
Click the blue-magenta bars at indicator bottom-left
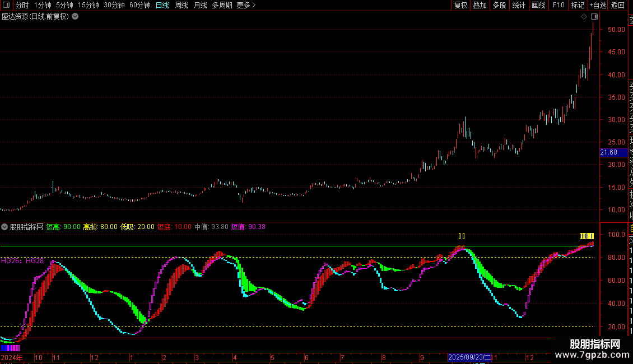10,348
